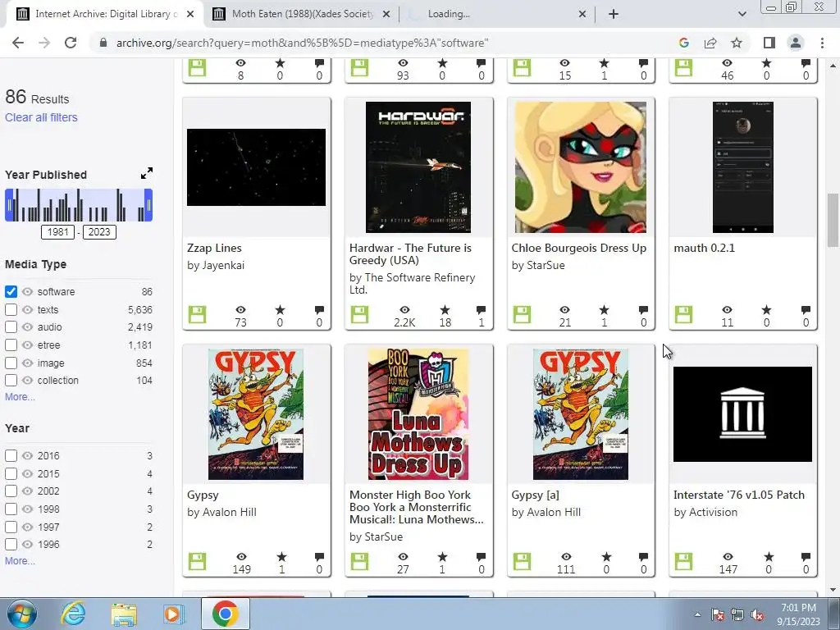This screenshot has height=630, width=840.
Task: Check the texts media type filter
Action: [11, 309]
